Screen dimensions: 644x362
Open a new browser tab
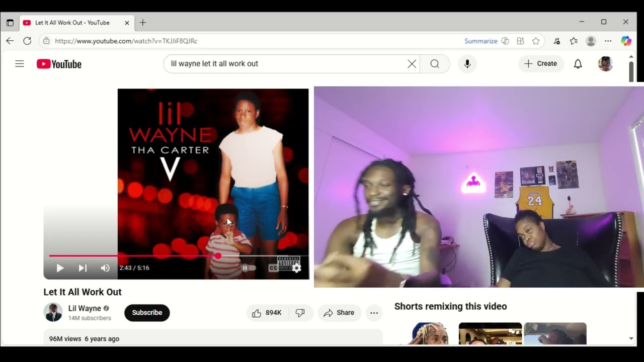click(x=143, y=23)
